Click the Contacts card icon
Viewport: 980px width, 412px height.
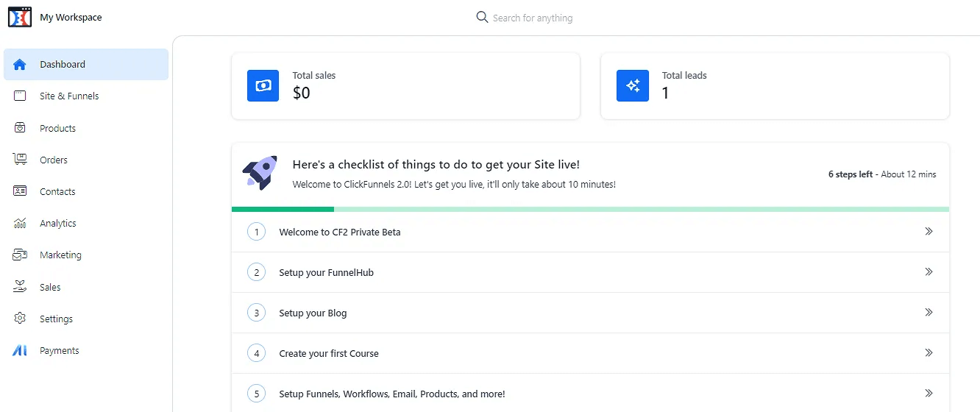pyautogui.click(x=20, y=191)
